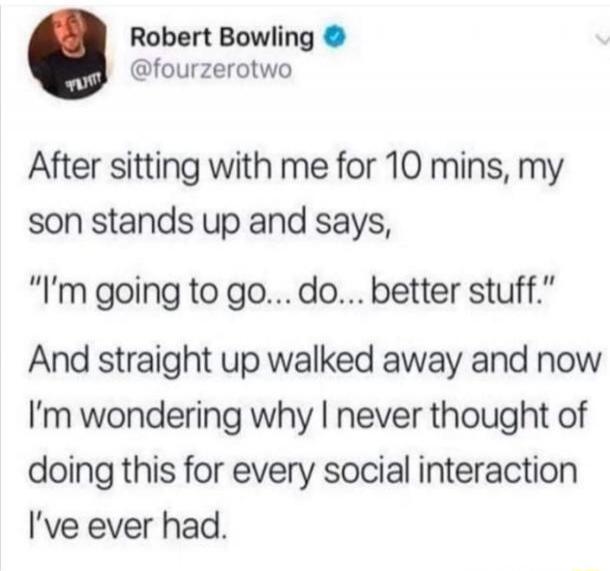The image size is (610, 571).
Task: Select the word 'wondering' in the tweet
Action: (x=160, y=417)
